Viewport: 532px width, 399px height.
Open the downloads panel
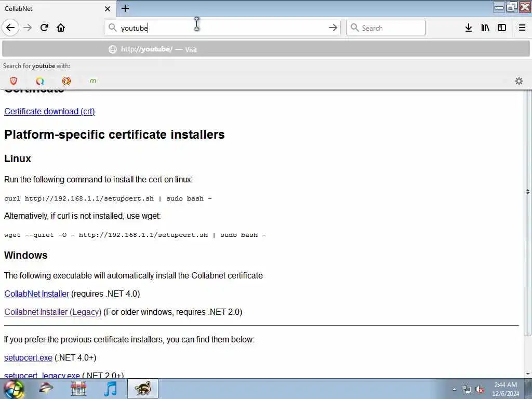(468, 28)
